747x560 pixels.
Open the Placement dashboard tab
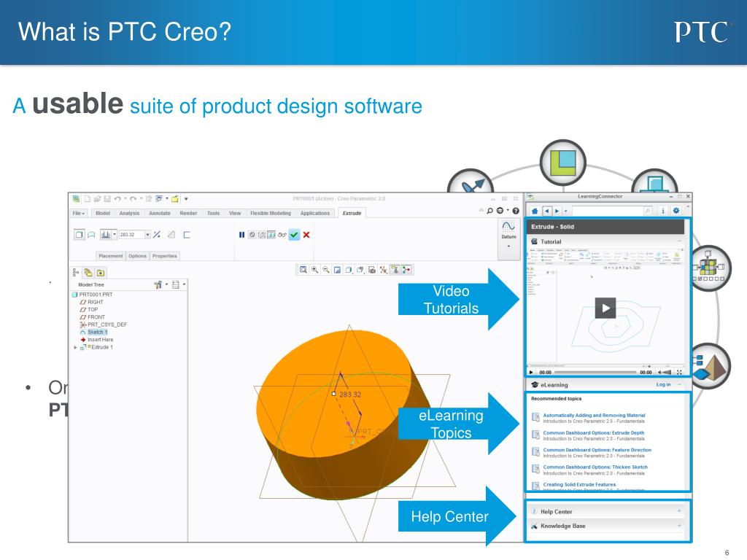click(111, 256)
